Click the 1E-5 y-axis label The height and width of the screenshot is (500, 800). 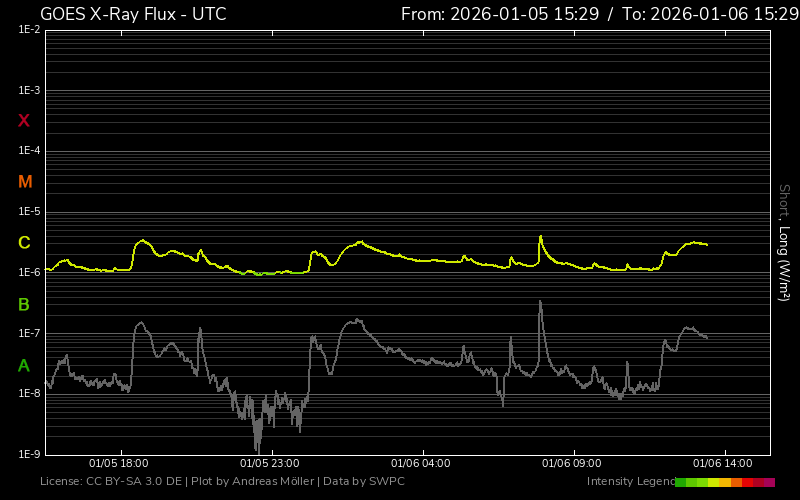point(29,211)
